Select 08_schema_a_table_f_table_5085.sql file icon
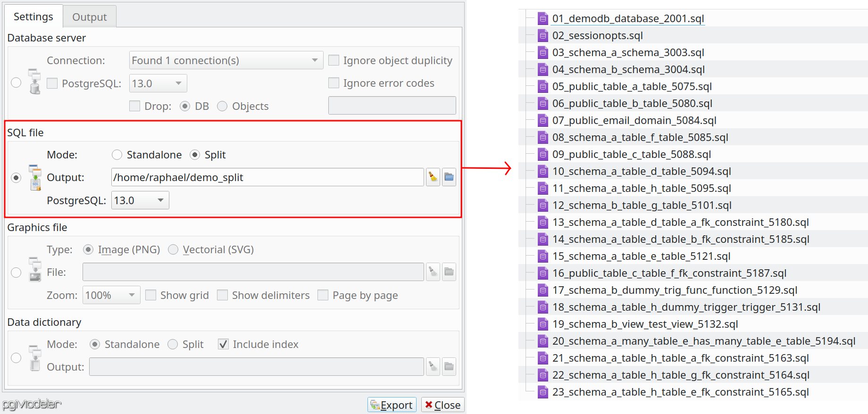The image size is (868, 414). click(543, 137)
